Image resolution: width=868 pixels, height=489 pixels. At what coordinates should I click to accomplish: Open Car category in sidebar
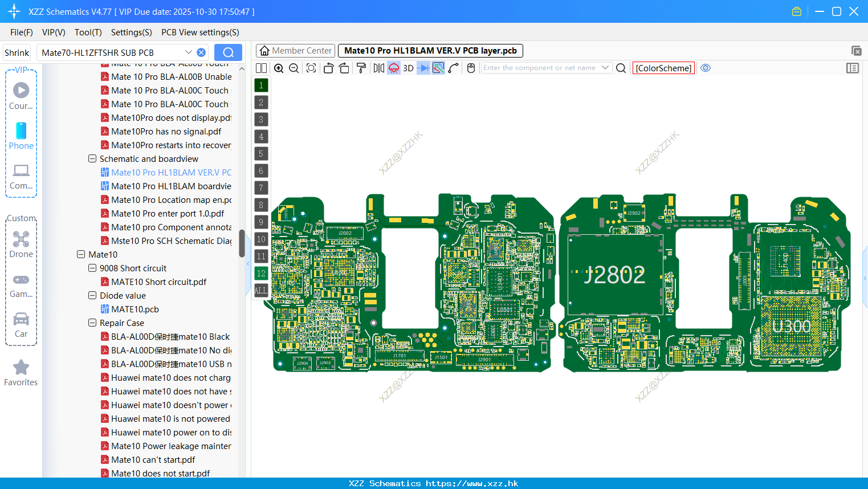(21, 325)
